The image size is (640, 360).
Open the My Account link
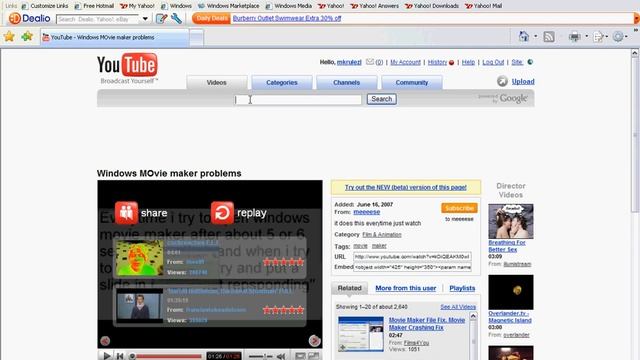[x=405, y=62]
